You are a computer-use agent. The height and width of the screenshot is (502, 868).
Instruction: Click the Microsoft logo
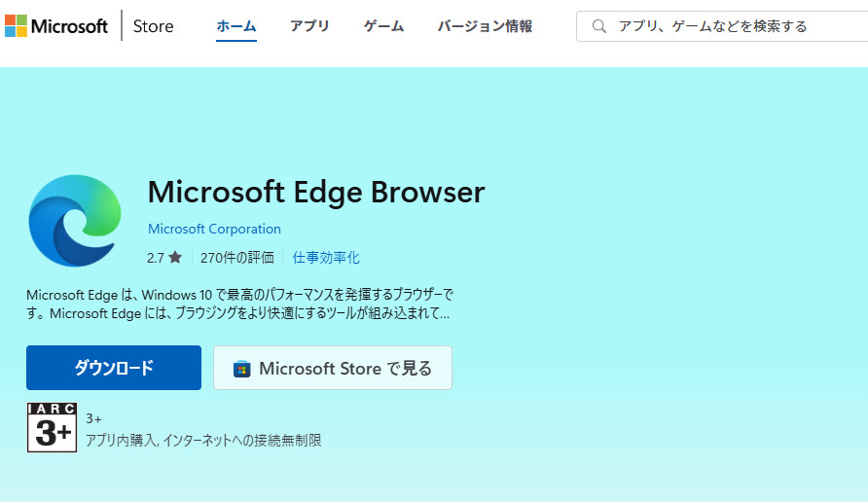click(56, 26)
